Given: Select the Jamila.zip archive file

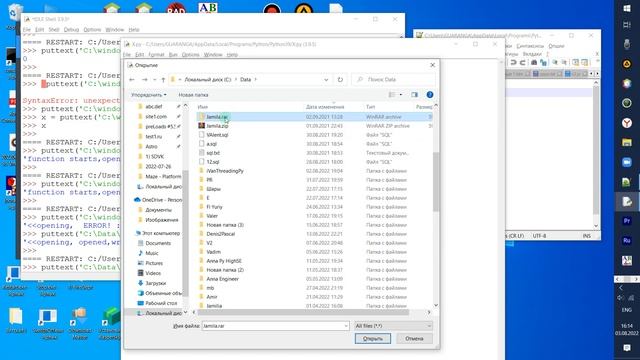Looking at the screenshot, I should coord(217,126).
